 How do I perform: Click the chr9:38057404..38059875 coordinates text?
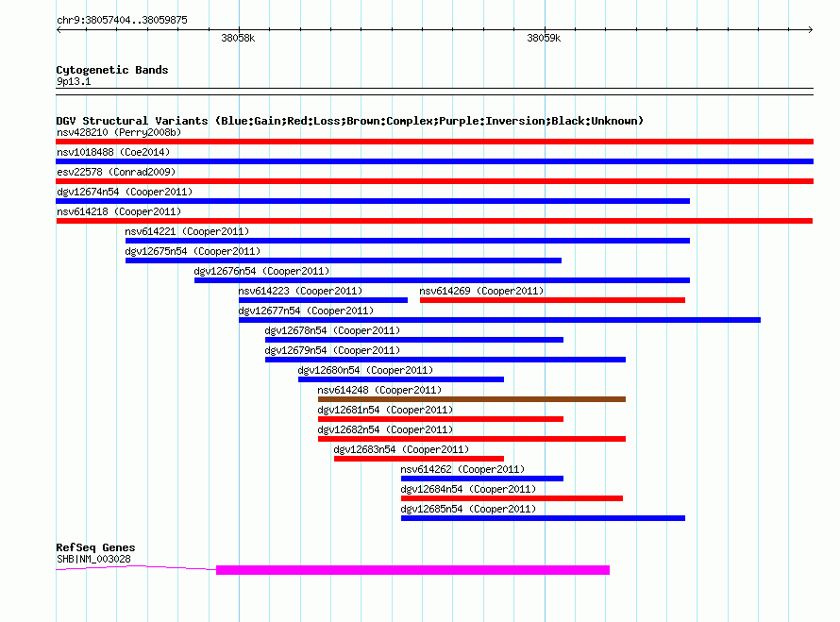[x=122, y=20]
